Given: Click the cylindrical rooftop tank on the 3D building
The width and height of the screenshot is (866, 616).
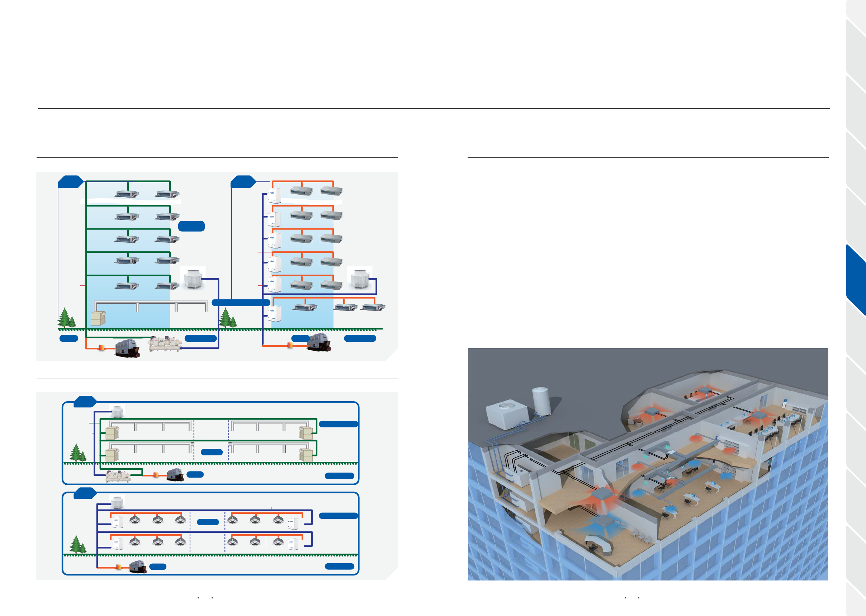Looking at the screenshot, I should click(542, 401).
